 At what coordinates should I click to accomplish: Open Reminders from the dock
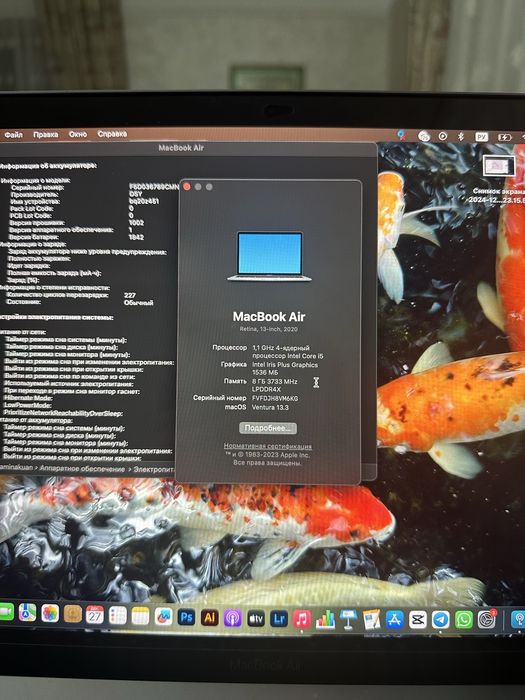[x=118, y=616]
